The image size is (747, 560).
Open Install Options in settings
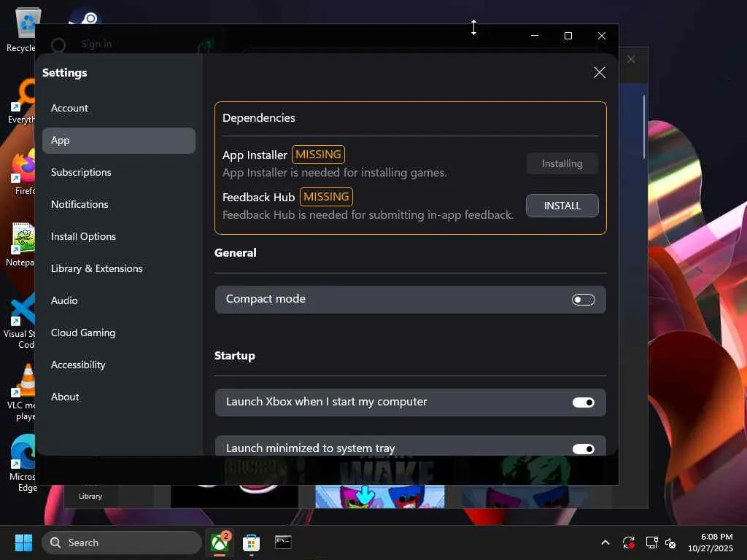pos(83,237)
